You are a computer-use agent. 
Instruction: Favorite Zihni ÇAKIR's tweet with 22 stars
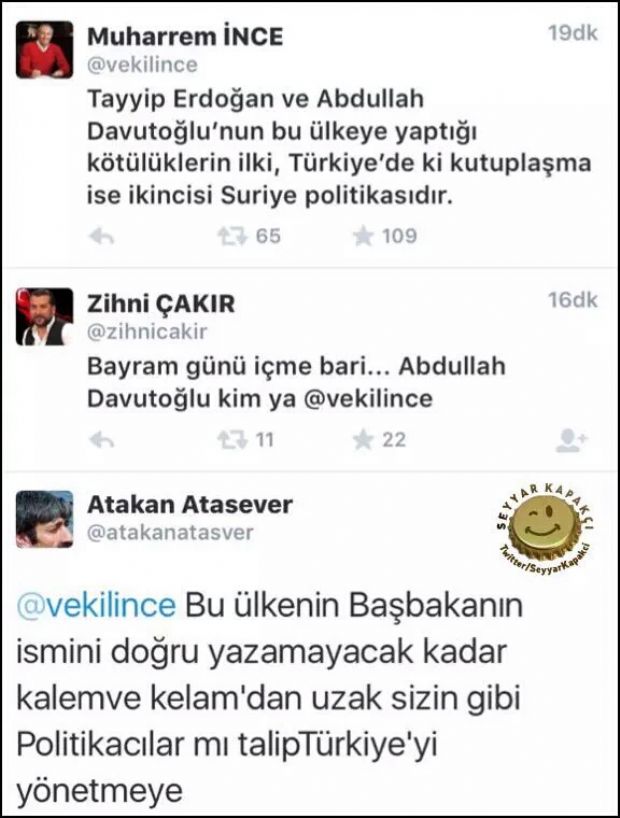pyautogui.click(x=363, y=440)
